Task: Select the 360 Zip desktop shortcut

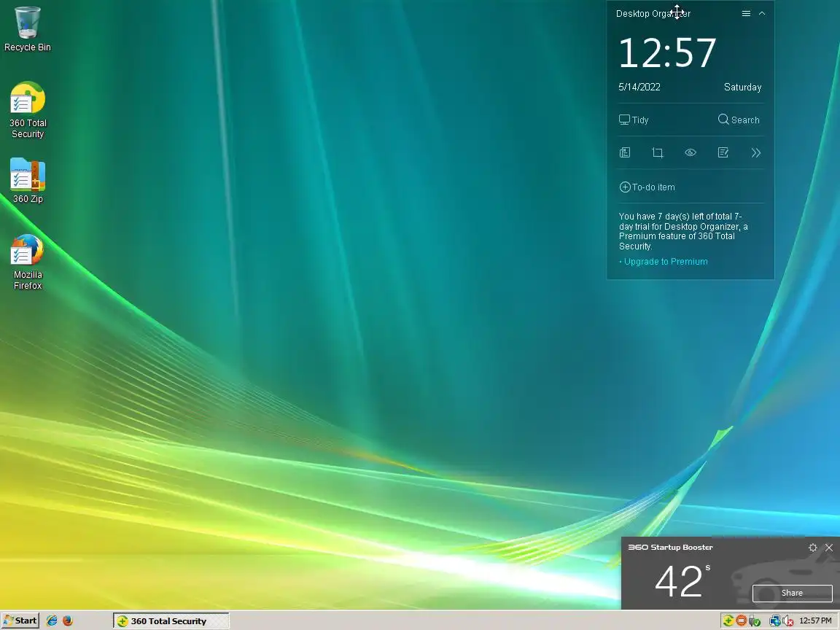Action: 27,181
